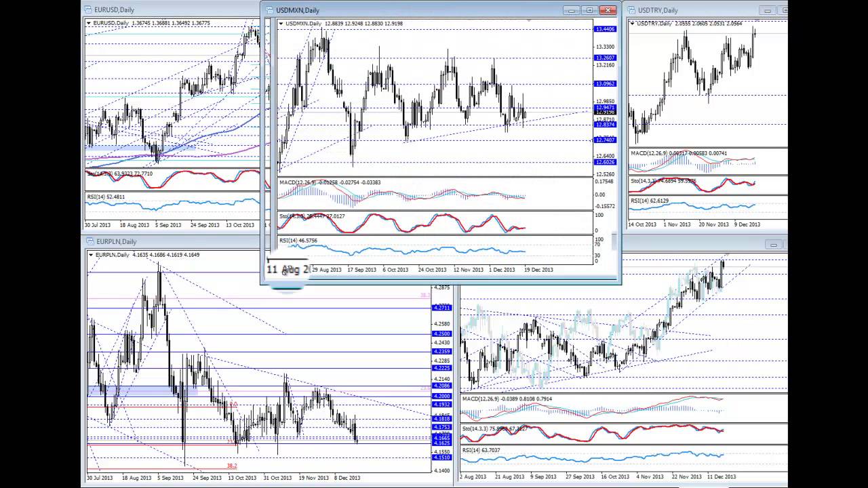Select the 4.2500 level on EURPLN chart
This screenshot has width=868, height=488.
(x=441, y=334)
